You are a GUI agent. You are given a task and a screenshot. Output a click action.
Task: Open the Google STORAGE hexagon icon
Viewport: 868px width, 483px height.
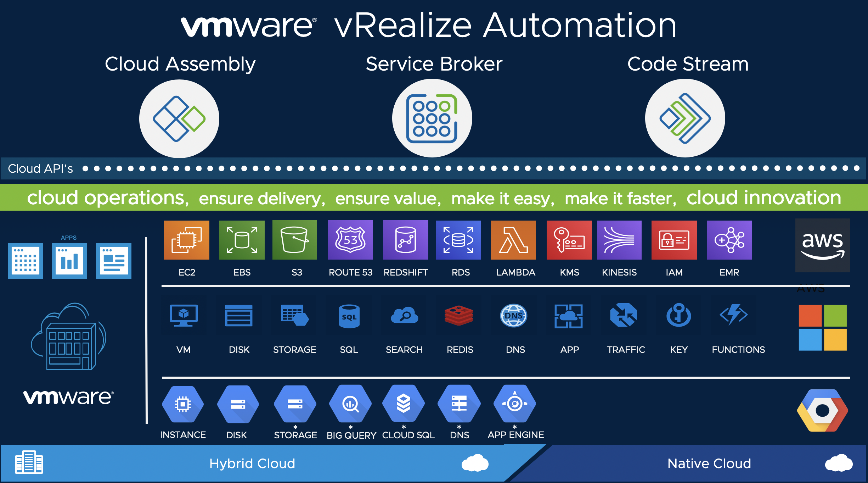[x=295, y=404]
